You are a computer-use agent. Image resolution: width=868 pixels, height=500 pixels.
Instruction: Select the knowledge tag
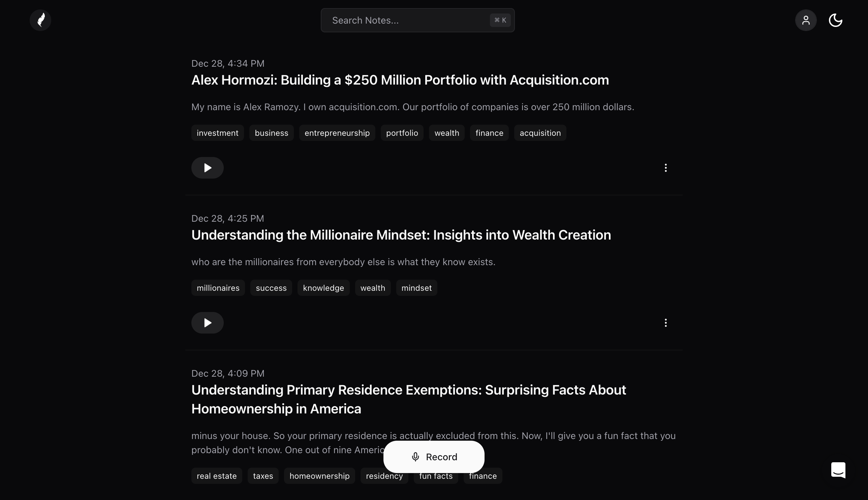[x=323, y=288]
